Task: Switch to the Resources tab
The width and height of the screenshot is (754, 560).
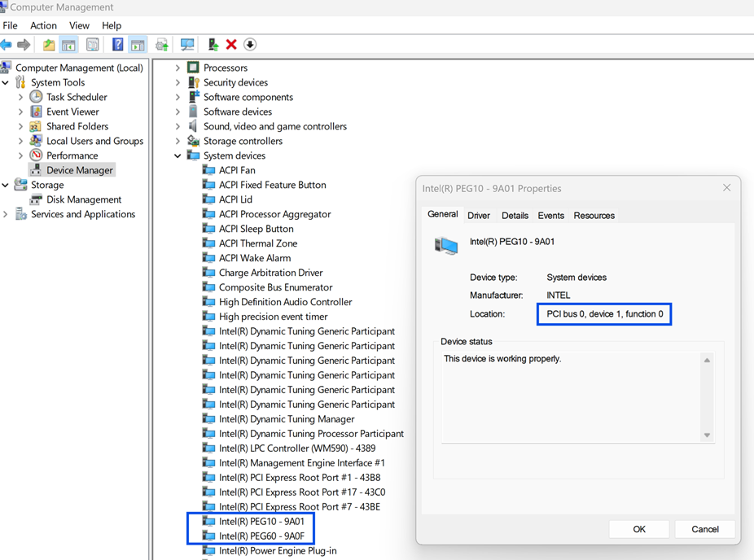Action: (594, 216)
